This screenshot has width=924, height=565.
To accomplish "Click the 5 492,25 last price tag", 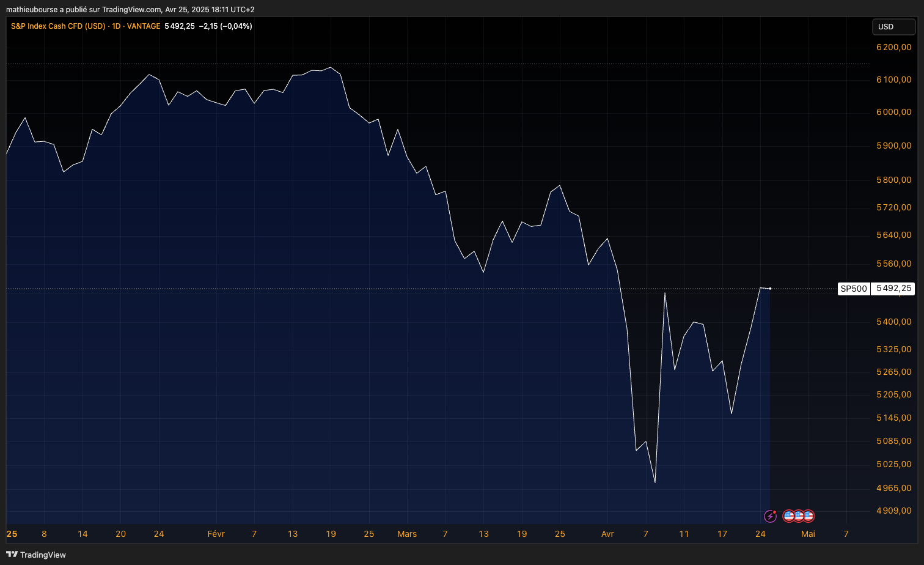I will click(893, 289).
